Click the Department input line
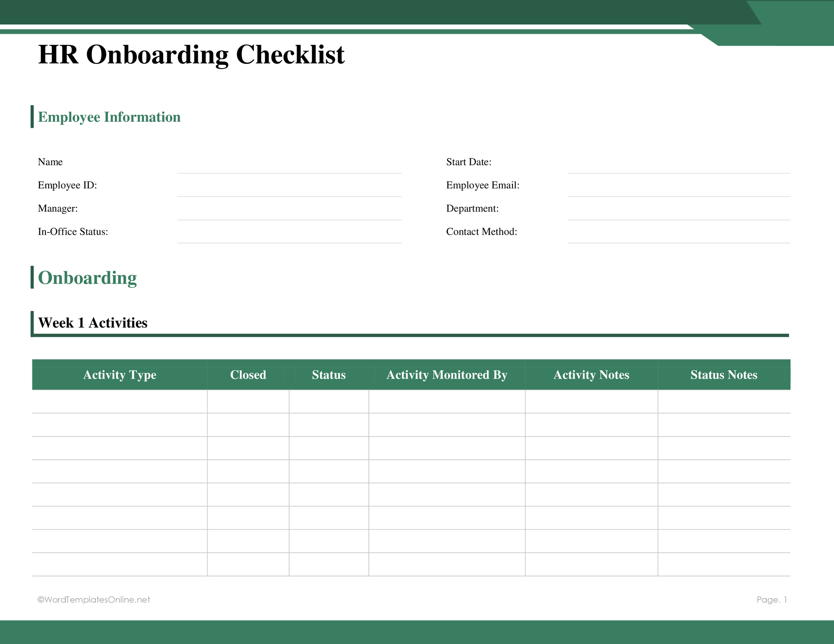The height and width of the screenshot is (644, 834). click(x=679, y=209)
